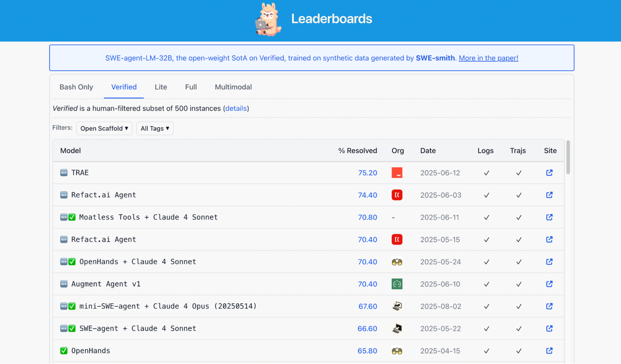The image size is (621, 364).
Task: Switch to the Full tab
Action: click(191, 87)
